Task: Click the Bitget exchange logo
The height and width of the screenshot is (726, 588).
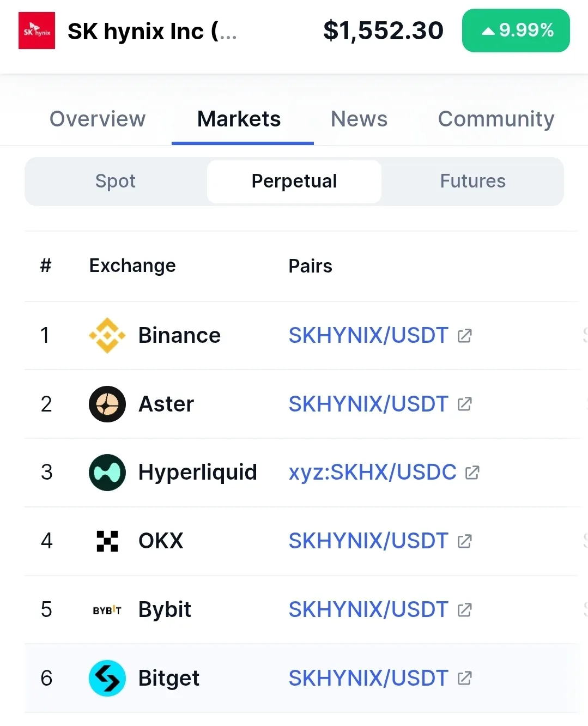Action: [x=107, y=679]
